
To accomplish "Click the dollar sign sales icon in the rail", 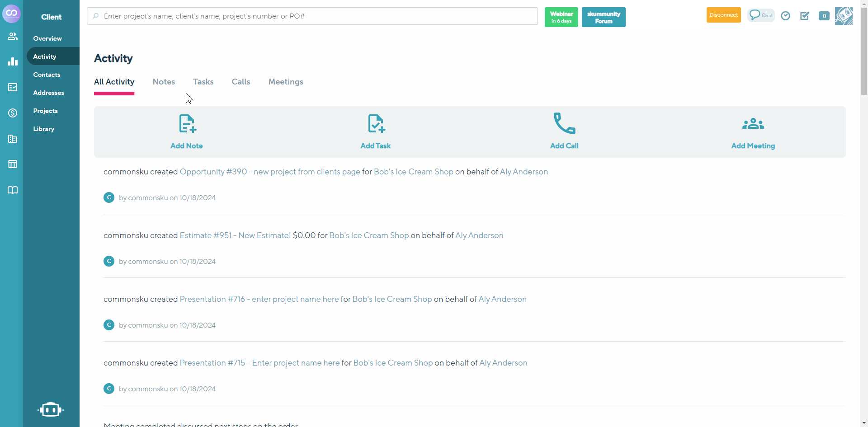I will coord(12,113).
